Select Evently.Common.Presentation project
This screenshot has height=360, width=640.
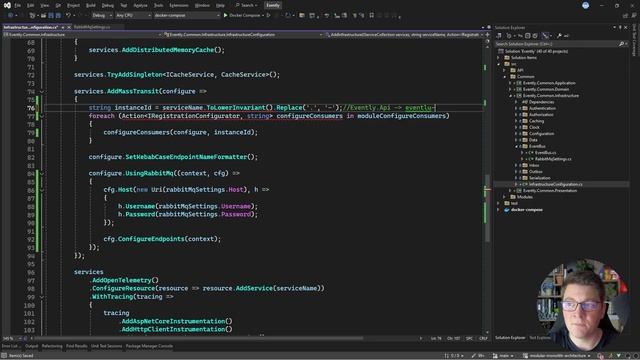click(x=550, y=191)
